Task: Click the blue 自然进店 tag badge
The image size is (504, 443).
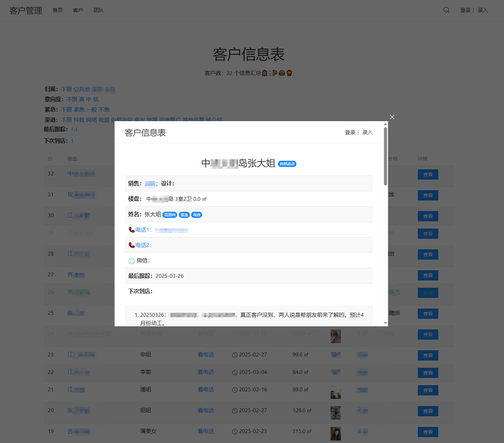Action: [287, 164]
